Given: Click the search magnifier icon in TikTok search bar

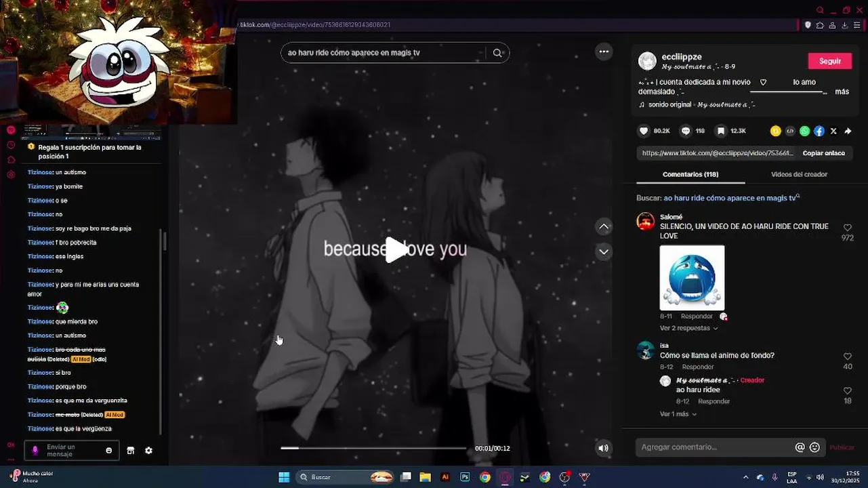Looking at the screenshot, I should [x=497, y=53].
